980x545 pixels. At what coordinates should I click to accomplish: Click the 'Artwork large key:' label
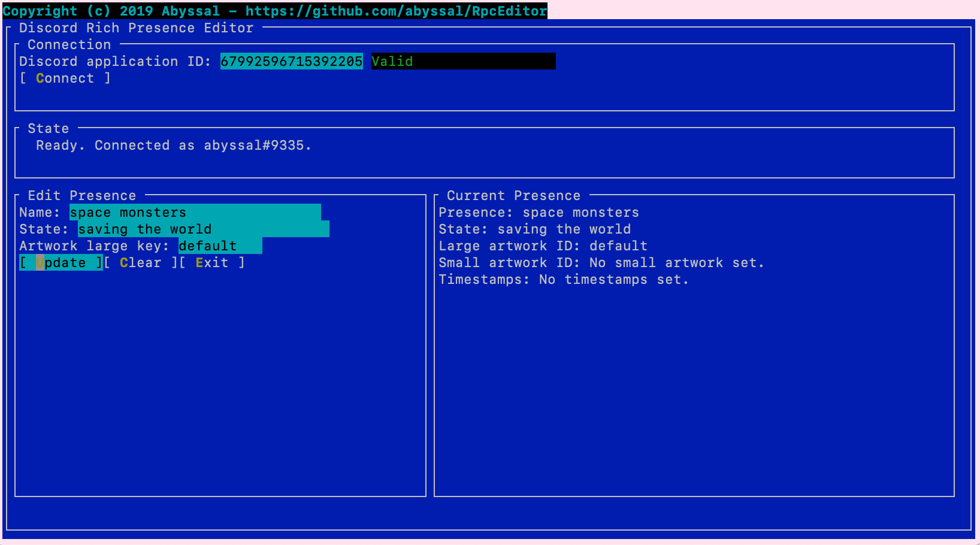pyautogui.click(x=94, y=246)
